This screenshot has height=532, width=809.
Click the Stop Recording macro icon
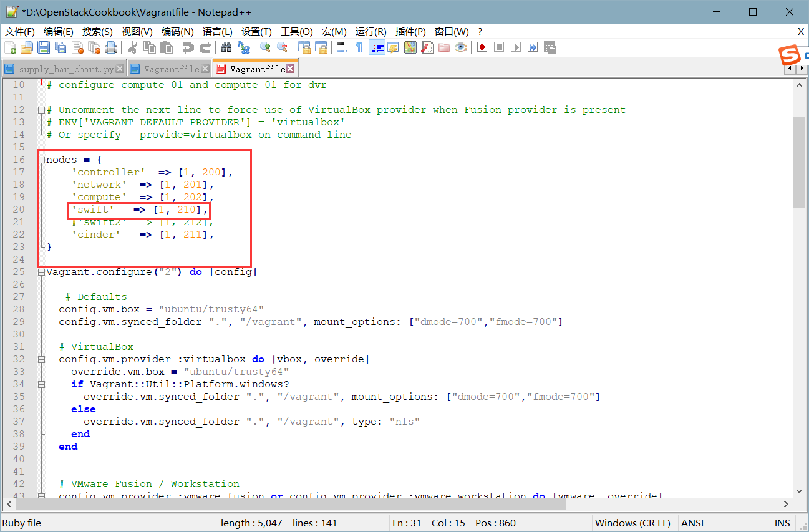(x=499, y=47)
